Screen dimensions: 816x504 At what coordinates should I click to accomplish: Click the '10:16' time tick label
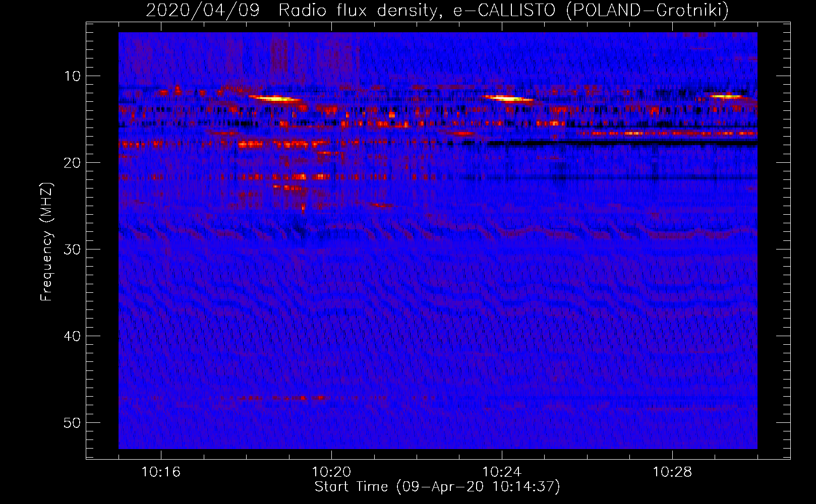(x=161, y=472)
